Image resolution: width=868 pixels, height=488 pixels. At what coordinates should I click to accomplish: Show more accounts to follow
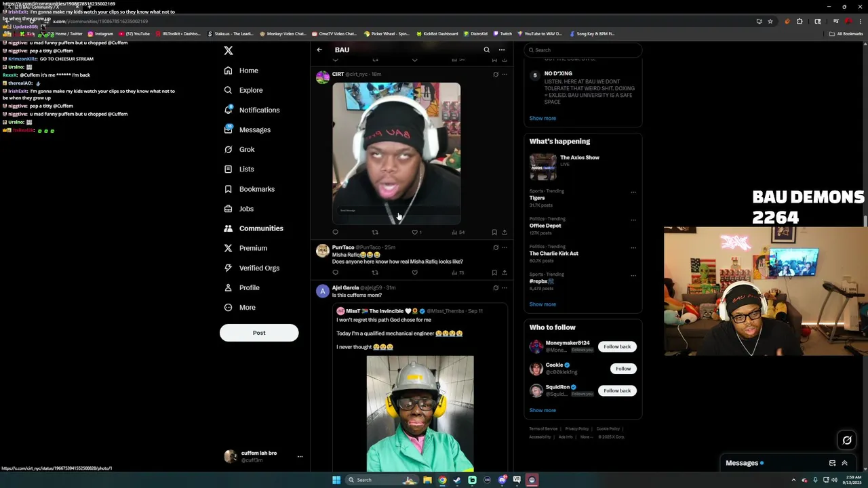click(x=542, y=410)
